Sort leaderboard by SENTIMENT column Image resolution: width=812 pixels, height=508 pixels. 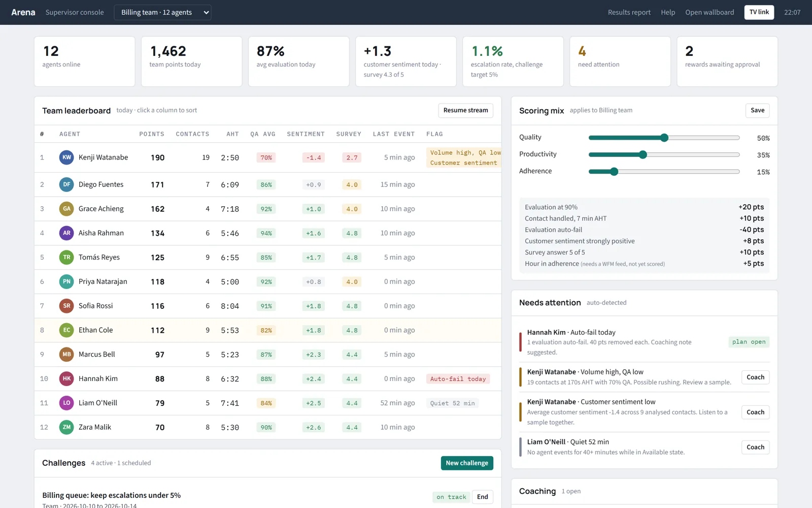click(306, 134)
